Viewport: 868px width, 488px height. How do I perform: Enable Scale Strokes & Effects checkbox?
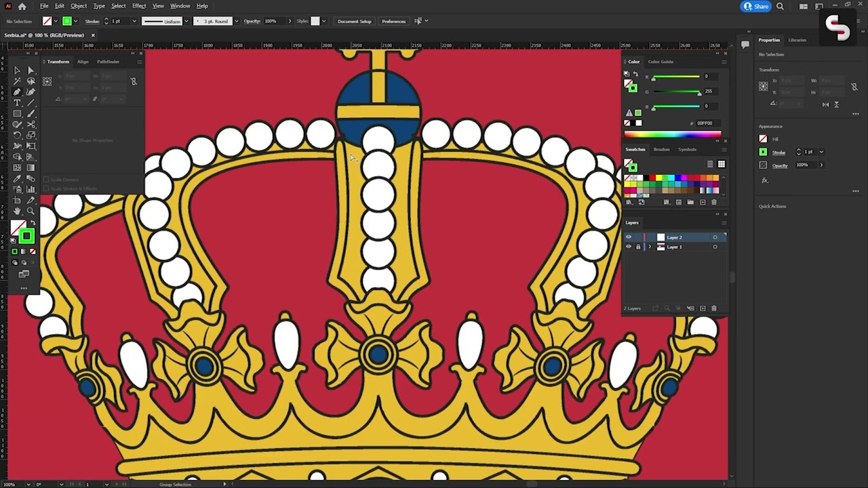tap(47, 188)
